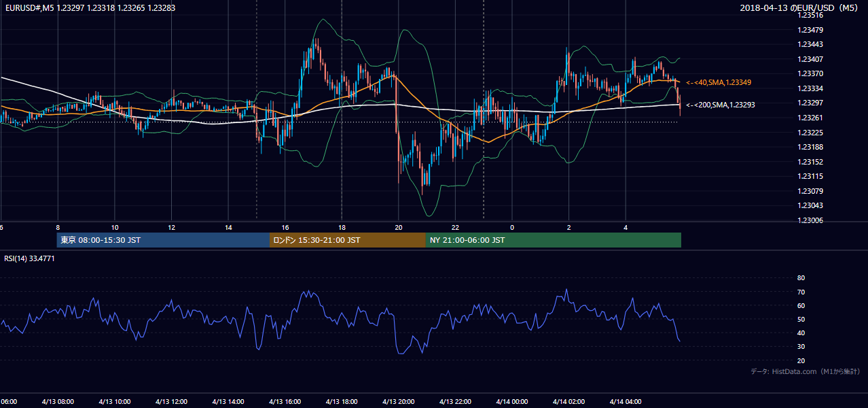This screenshot has width=868, height=408.
Task: Click price axis label 1.23407
Action: (x=810, y=59)
